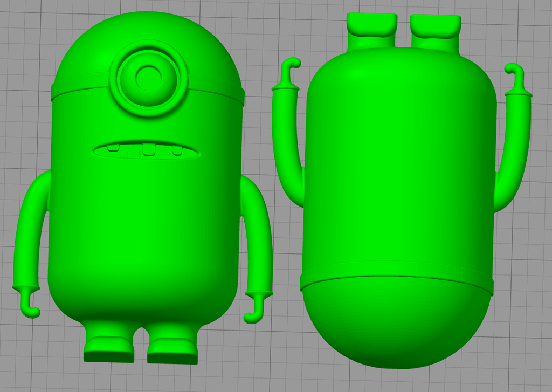The width and height of the screenshot is (552, 392).
Task: Select the left minion's goggle eye
Action: point(147,78)
